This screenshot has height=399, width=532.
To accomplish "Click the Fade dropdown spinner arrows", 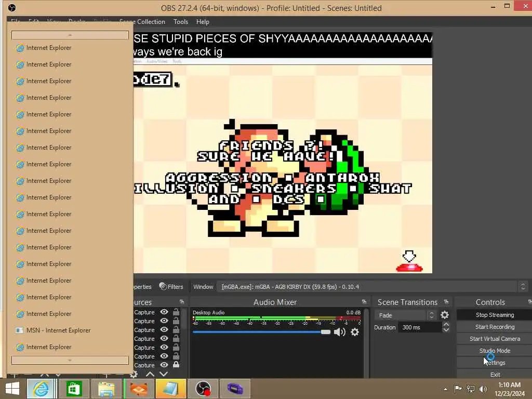I will coord(432,315).
